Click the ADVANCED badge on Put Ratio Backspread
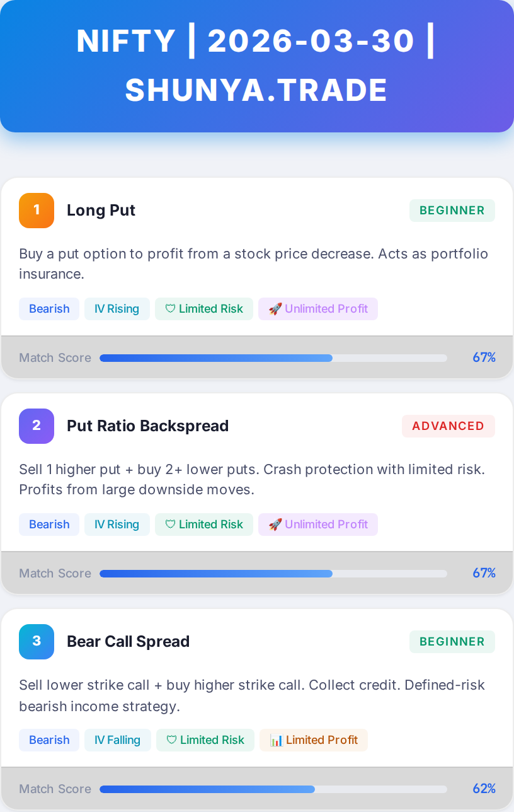Image resolution: width=514 pixels, height=812 pixels. (448, 426)
